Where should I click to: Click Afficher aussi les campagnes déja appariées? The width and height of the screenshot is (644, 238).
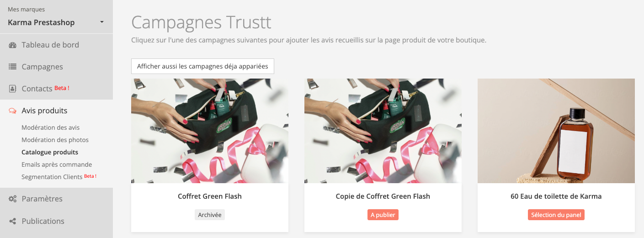coord(202,66)
